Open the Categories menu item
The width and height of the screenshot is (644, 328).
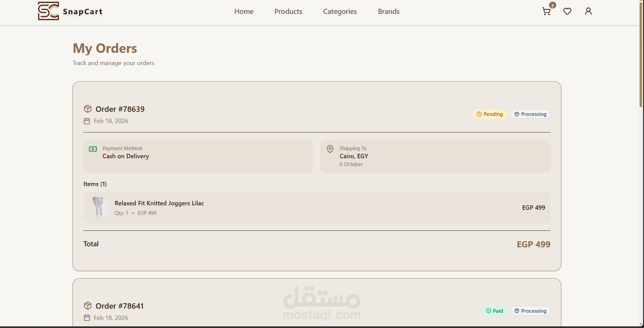tap(340, 12)
